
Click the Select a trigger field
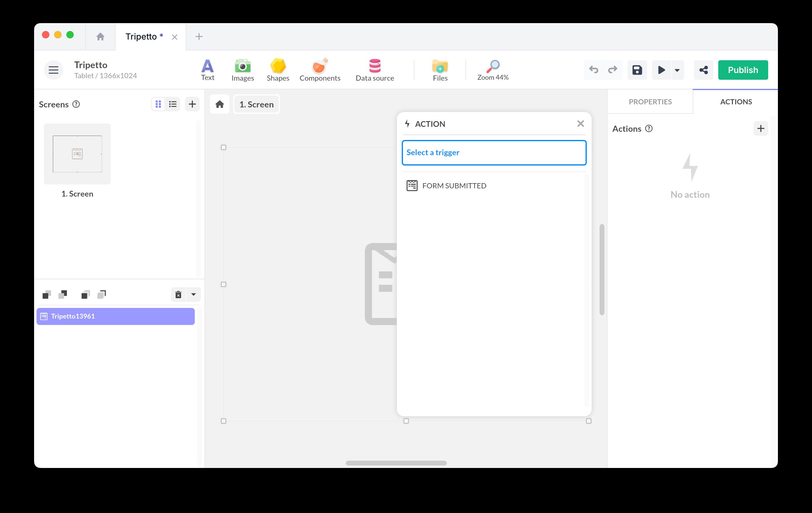click(x=494, y=153)
